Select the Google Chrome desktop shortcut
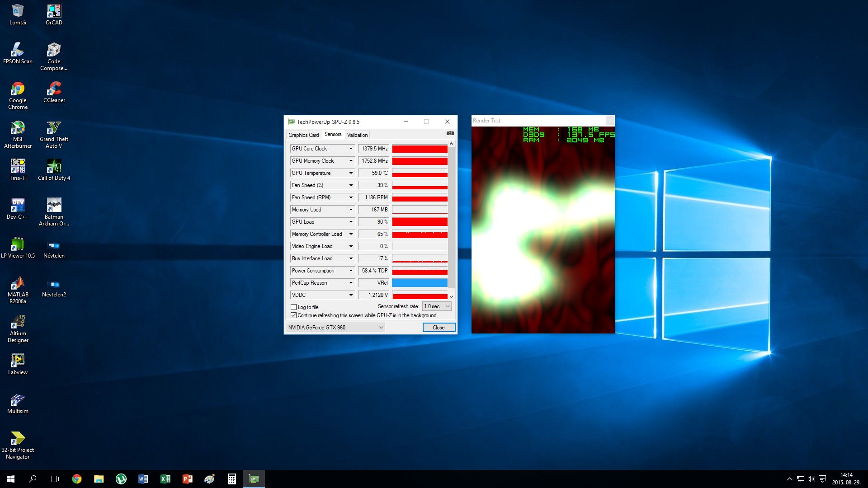The width and height of the screenshot is (868, 488). [18, 95]
